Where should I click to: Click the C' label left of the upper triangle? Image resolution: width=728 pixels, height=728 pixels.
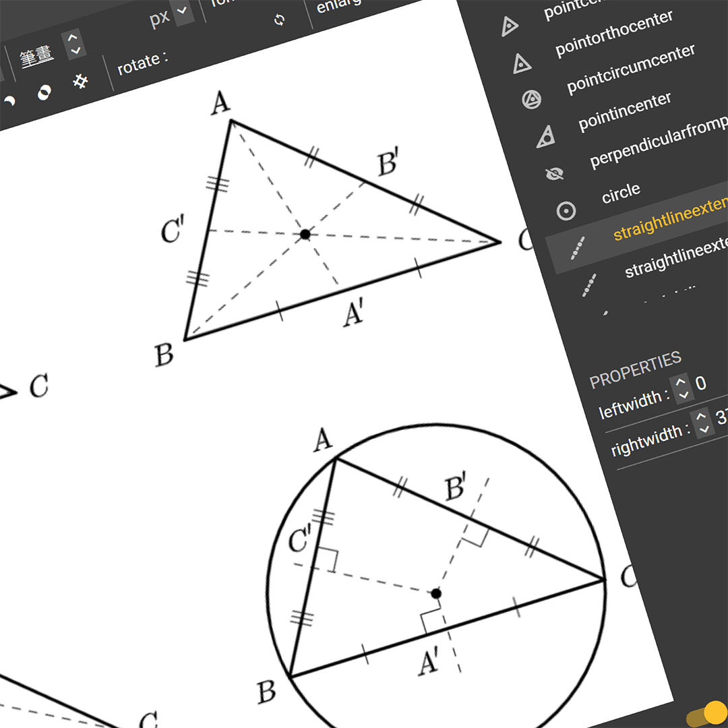pyautogui.click(x=173, y=229)
